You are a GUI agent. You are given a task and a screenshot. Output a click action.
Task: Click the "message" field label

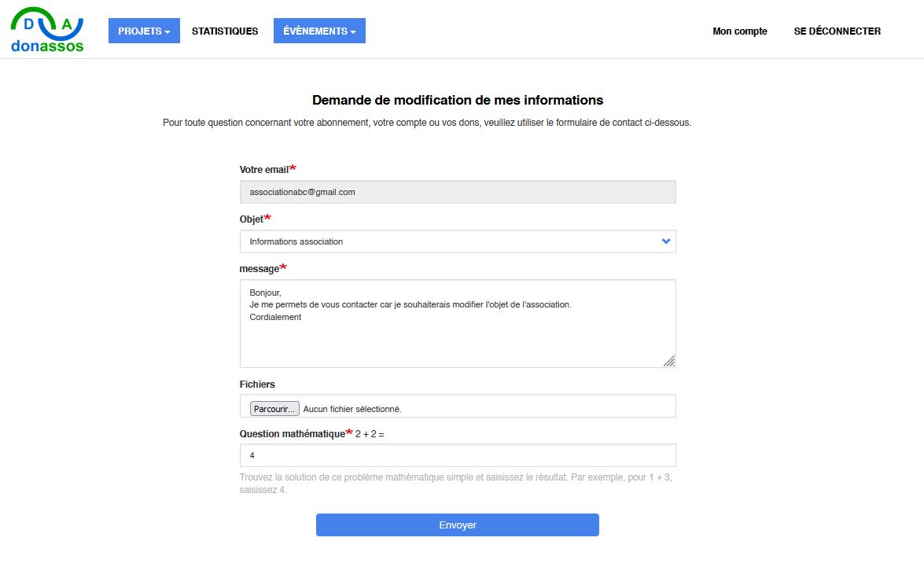(260, 269)
